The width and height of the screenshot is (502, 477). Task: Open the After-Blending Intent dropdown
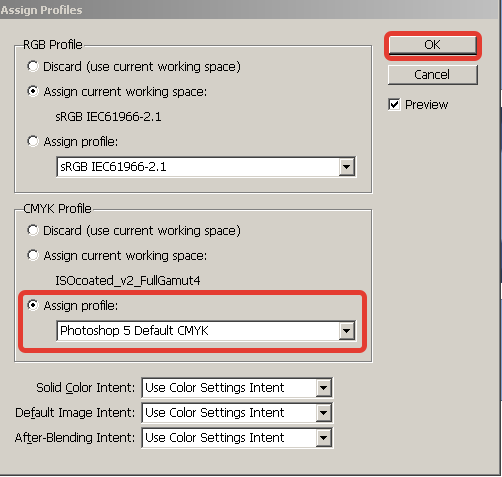point(237,438)
